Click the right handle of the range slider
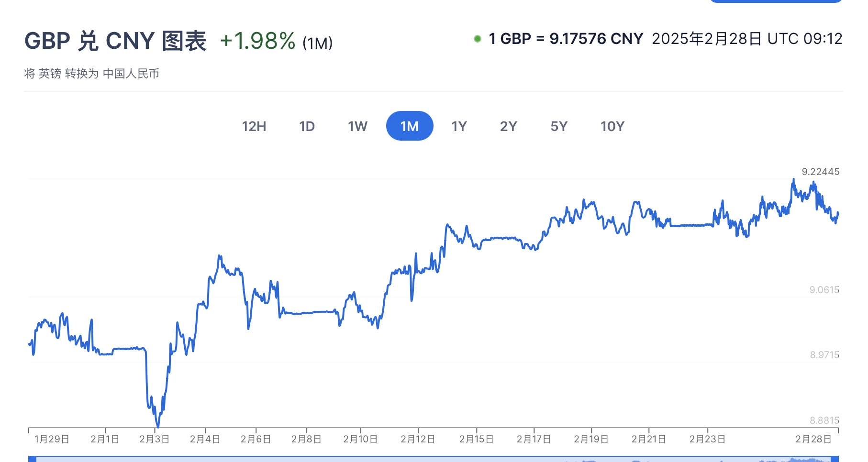The height and width of the screenshot is (462, 868). [x=835, y=459]
